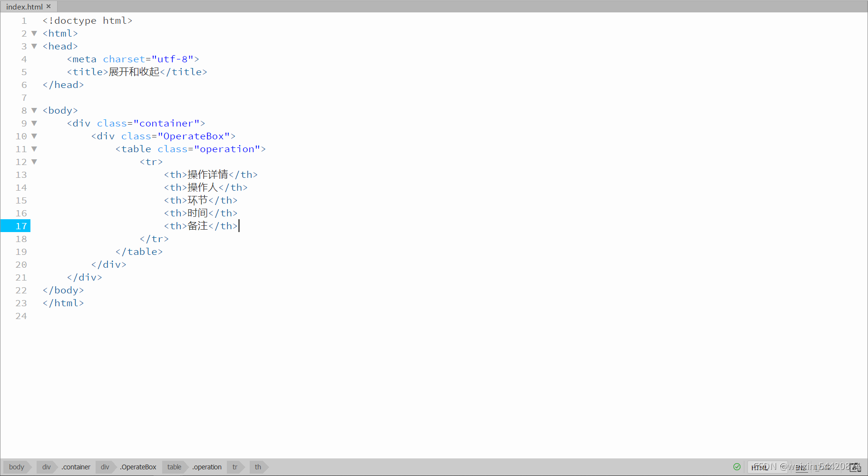Click line number 17 in the gutter
Image resolution: width=868 pixels, height=476 pixels.
(21, 226)
